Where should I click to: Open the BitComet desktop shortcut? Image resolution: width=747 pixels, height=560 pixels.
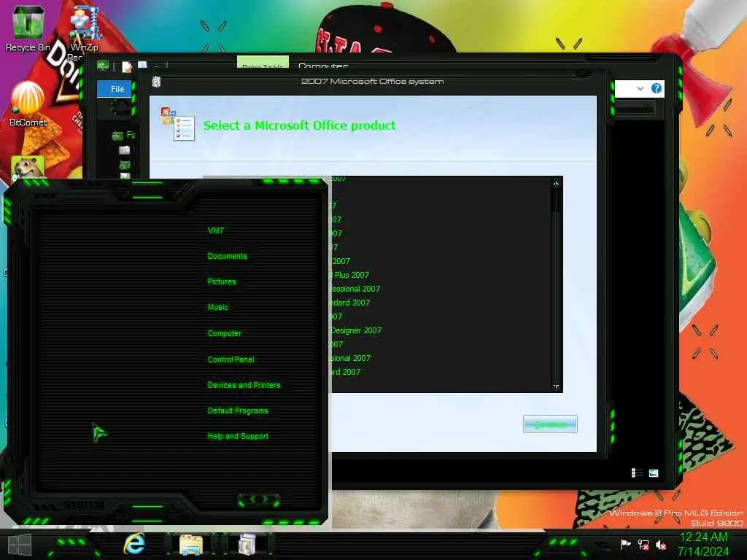point(28,104)
